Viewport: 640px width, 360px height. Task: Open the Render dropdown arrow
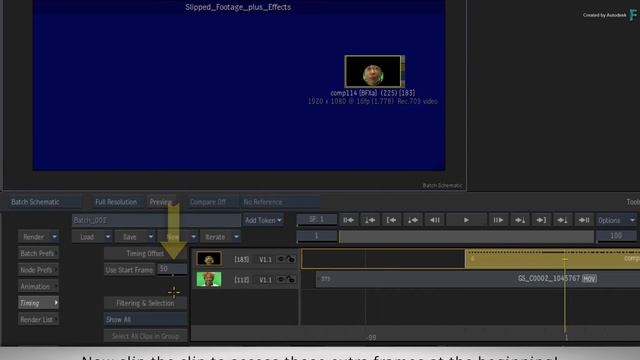pos(54,237)
